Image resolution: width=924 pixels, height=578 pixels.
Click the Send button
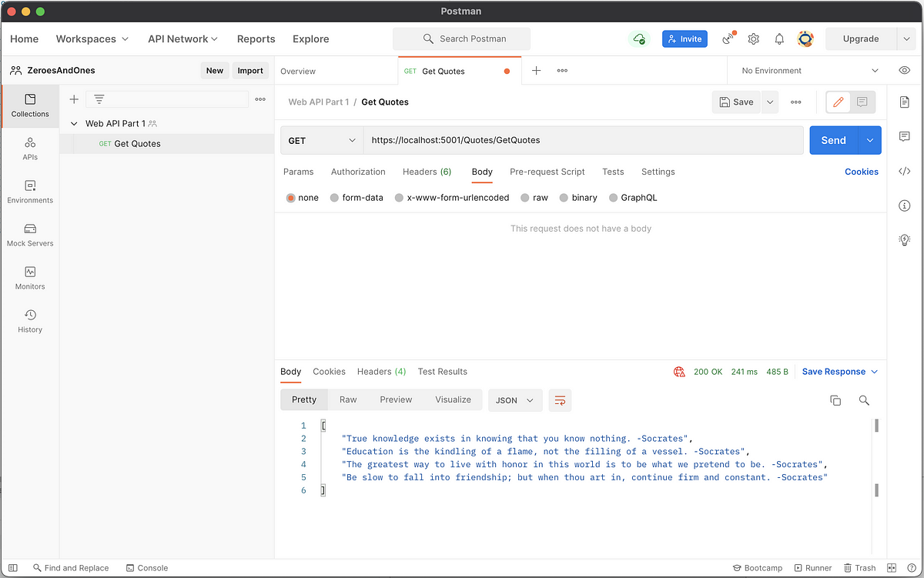coord(834,140)
